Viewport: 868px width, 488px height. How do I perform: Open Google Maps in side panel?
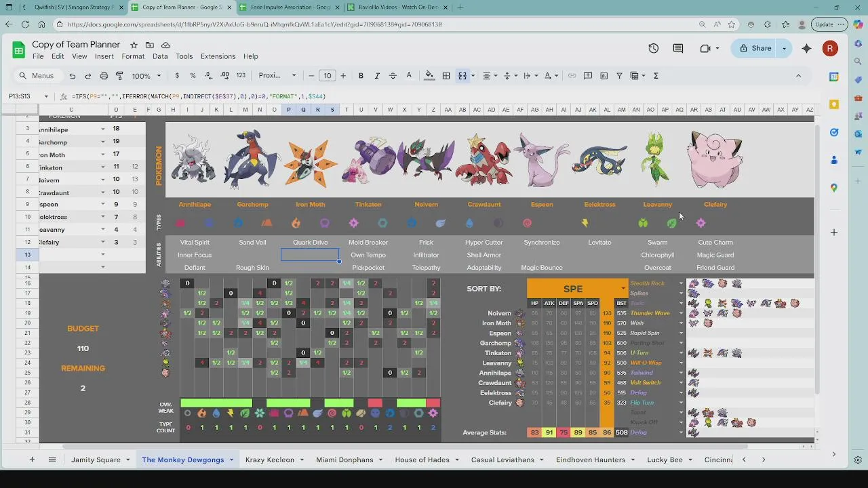click(x=834, y=188)
